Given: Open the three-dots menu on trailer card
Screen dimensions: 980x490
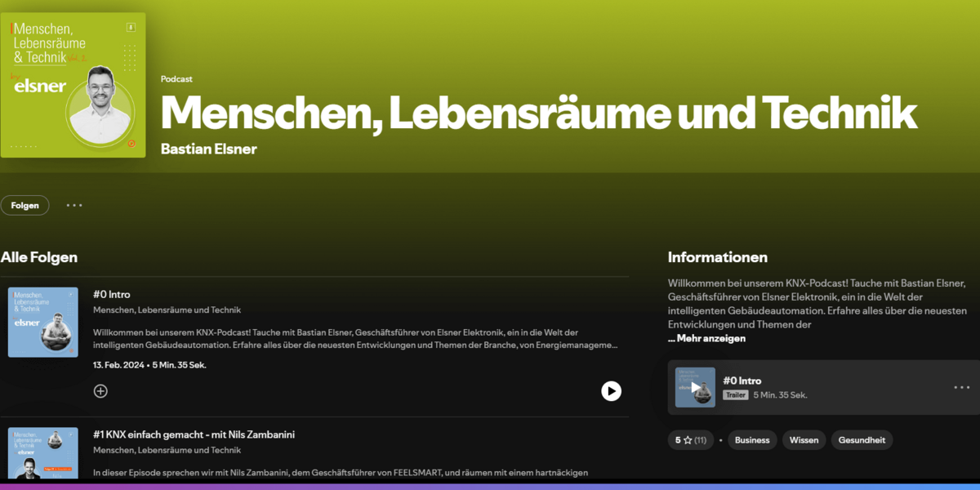Looking at the screenshot, I should pos(962,387).
